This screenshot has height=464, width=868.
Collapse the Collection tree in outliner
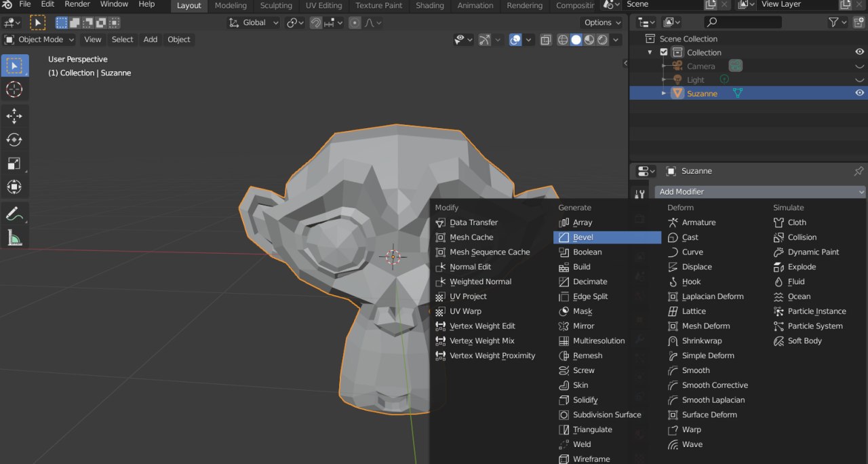coord(650,52)
